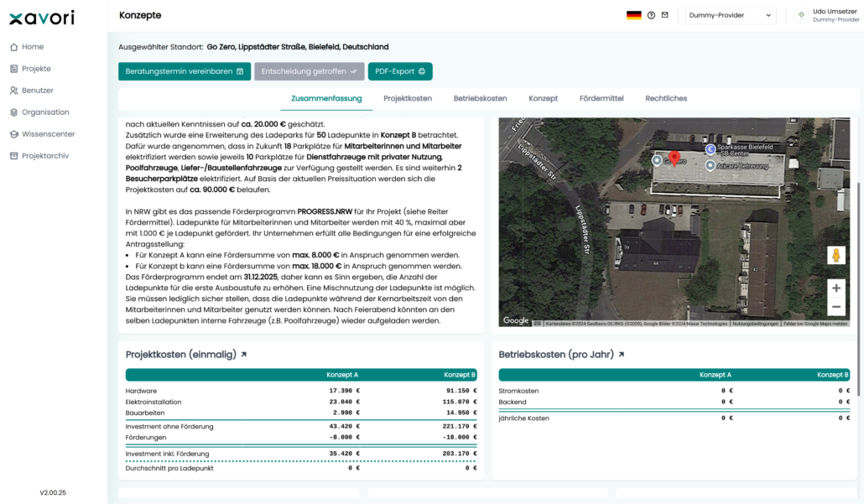Click the Konzept A header in Projektkosten table

(342, 375)
